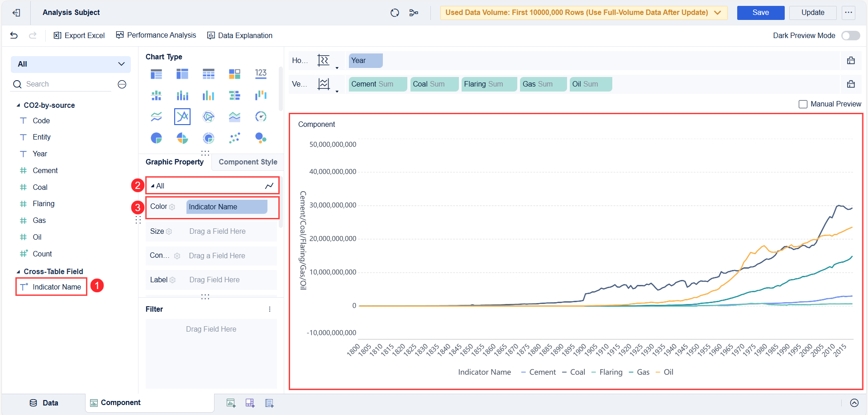This screenshot has width=868, height=415.
Task: Select the radar chart type icon
Action: tap(208, 116)
